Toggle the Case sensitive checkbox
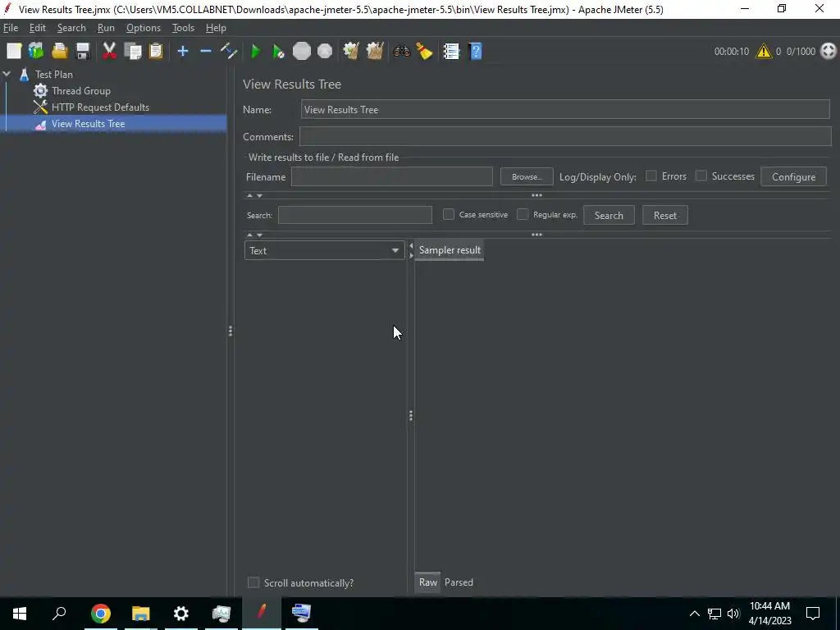The width and height of the screenshot is (840, 630). point(449,214)
